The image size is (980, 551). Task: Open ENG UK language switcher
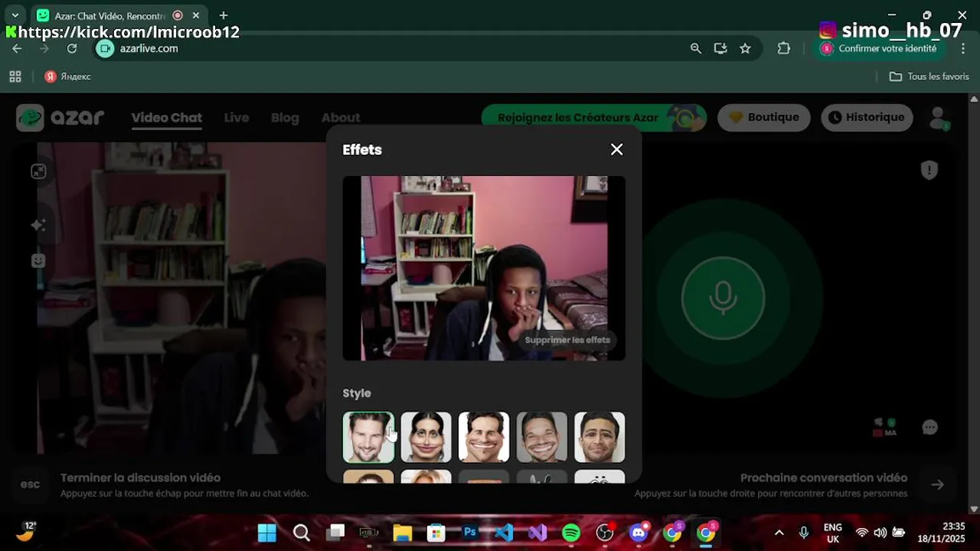(833, 533)
